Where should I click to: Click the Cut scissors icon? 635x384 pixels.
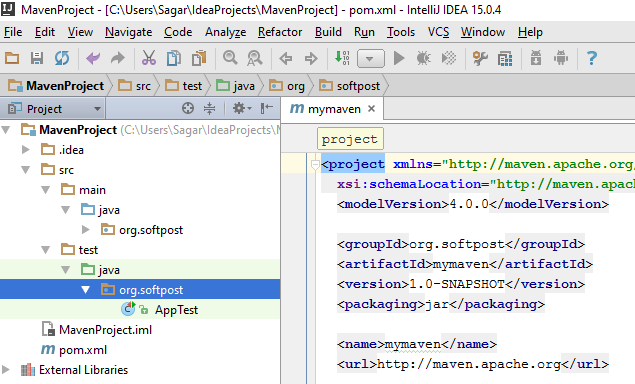(149, 58)
